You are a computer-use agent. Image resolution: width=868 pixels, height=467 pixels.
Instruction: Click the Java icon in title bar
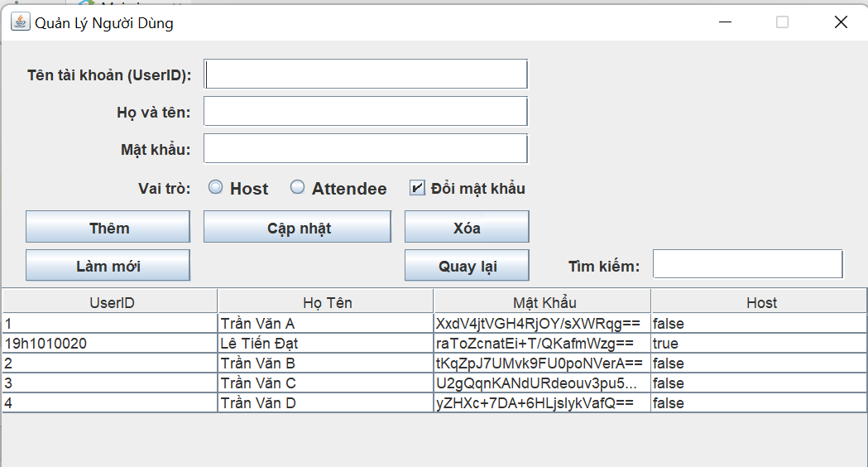click(21, 22)
